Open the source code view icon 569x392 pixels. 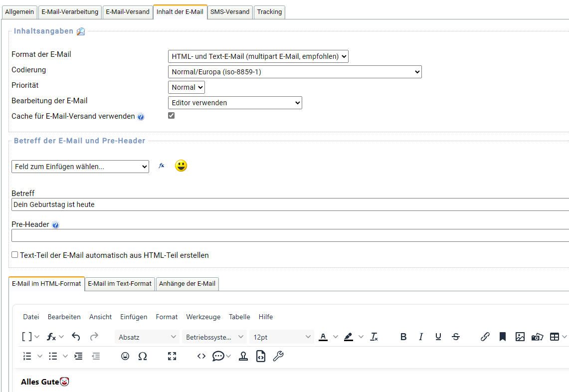tap(201, 356)
